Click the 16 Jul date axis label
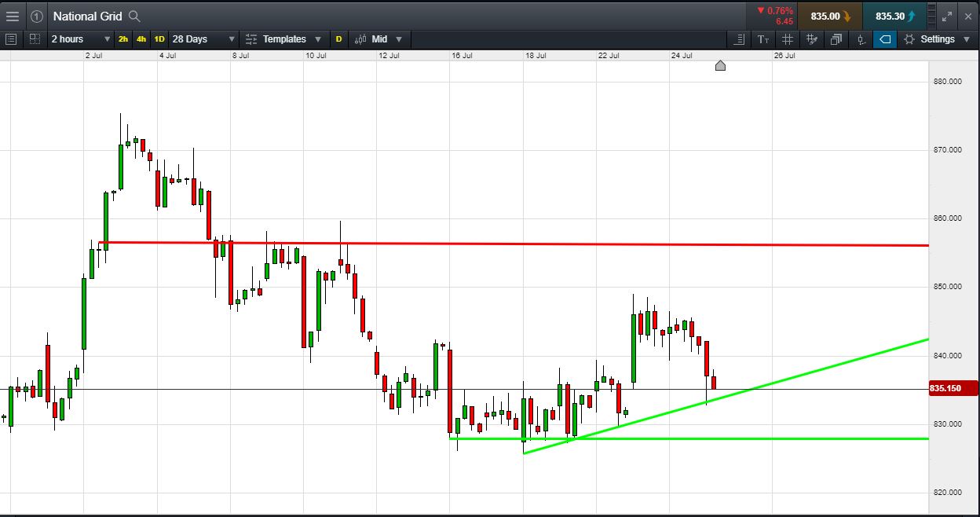Image resolution: width=980 pixels, height=517 pixels. click(x=462, y=56)
